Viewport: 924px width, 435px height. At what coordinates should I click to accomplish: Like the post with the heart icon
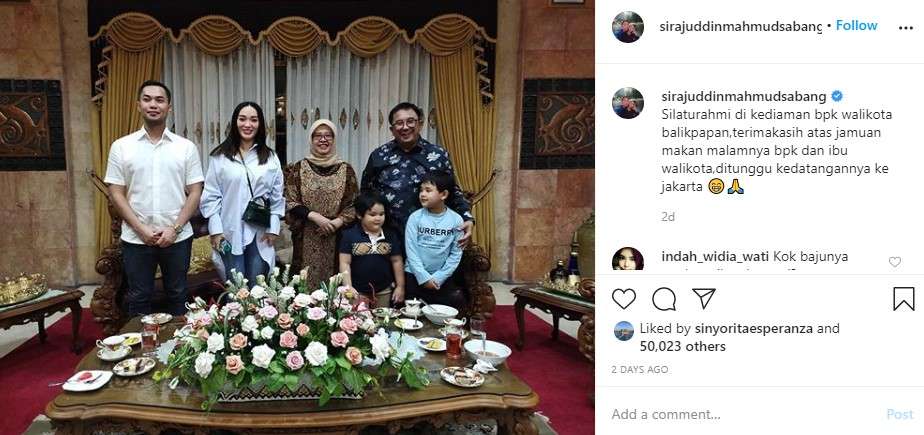623,299
